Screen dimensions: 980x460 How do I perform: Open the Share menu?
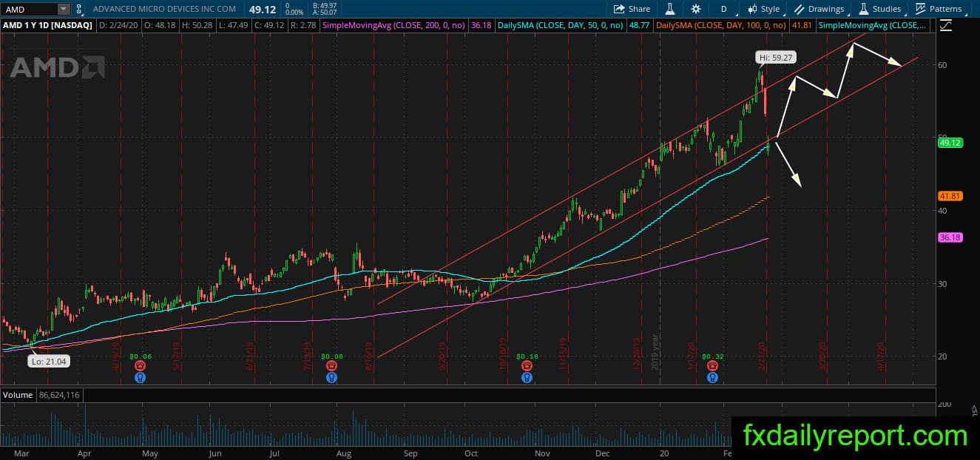point(632,9)
